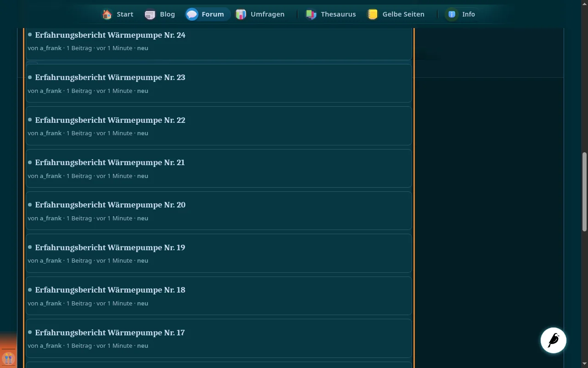The width and height of the screenshot is (588, 368).
Task: Click the two-people icon in orange sidebar
Action: (x=8, y=358)
